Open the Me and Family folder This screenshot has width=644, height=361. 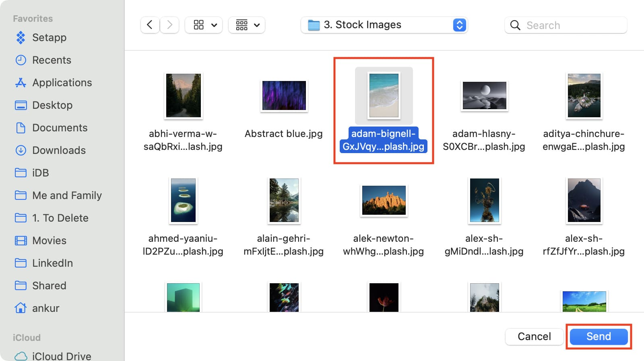click(x=66, y=195)
